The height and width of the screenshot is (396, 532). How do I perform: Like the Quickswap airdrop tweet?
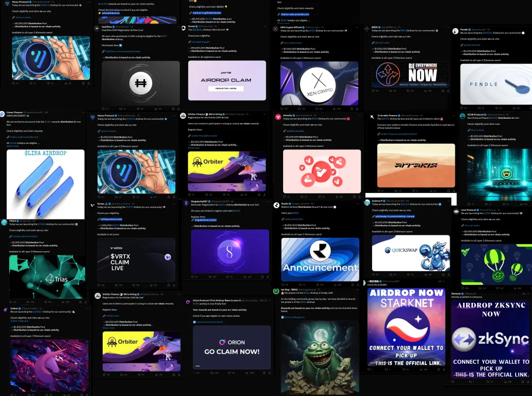pos(408,274)
